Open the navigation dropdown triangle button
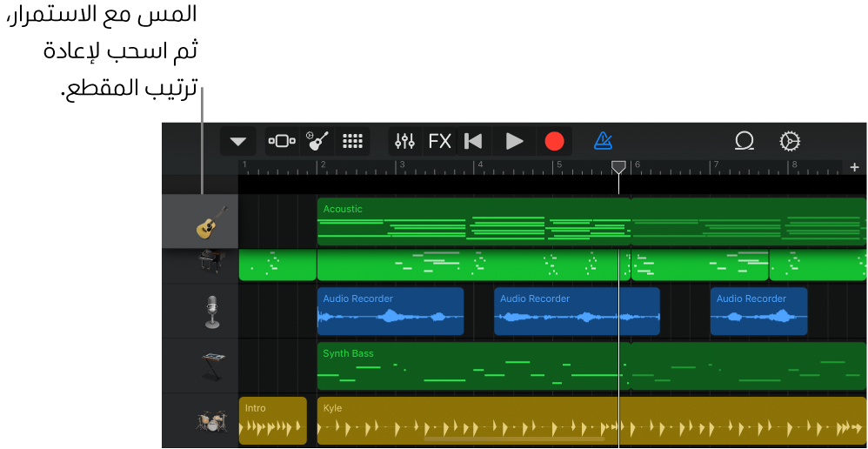This screenshot has width=868, height=449. pyautogui.click(x=238, y=142)
